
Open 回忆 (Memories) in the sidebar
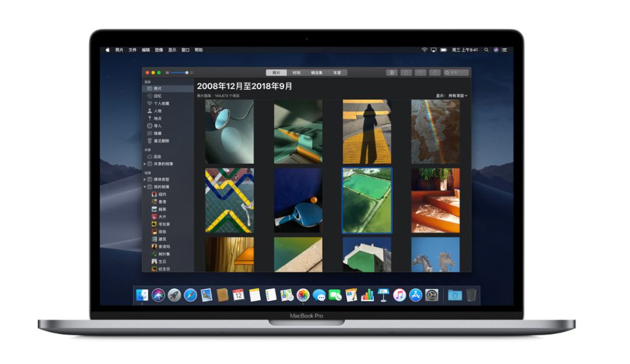154,96
